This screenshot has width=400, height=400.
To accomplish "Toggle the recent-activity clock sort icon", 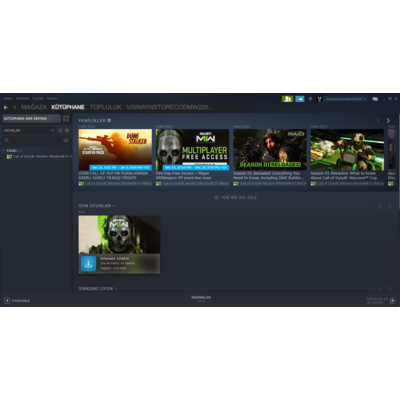I will [60, 130].
